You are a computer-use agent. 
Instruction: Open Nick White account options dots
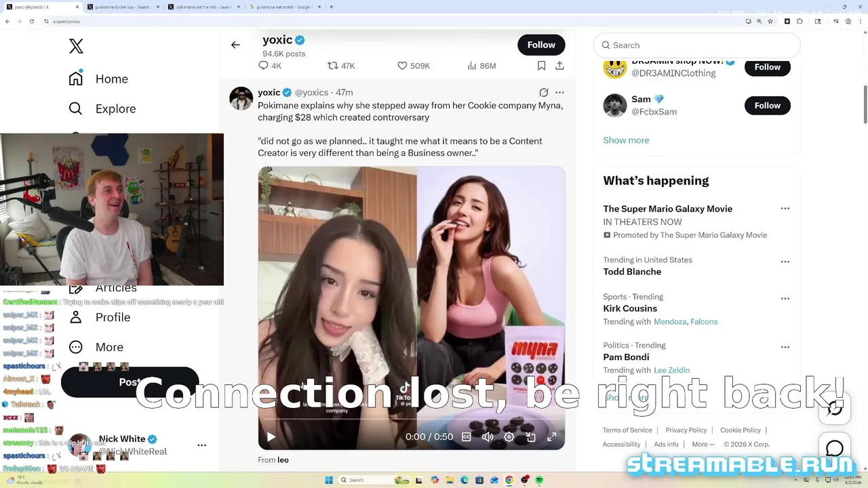(x=201, y=445)
